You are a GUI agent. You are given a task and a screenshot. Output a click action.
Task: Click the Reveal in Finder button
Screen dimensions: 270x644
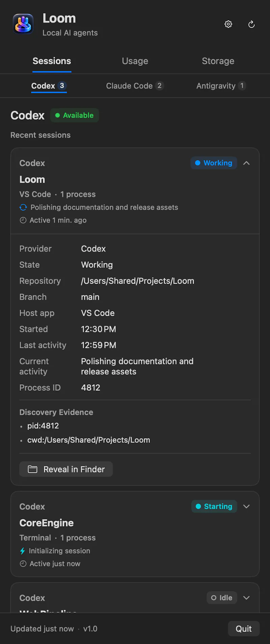66,469
